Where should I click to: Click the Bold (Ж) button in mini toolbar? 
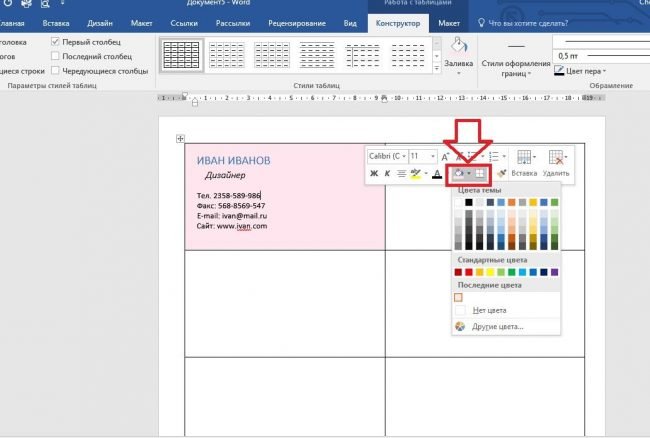[374, 174]
